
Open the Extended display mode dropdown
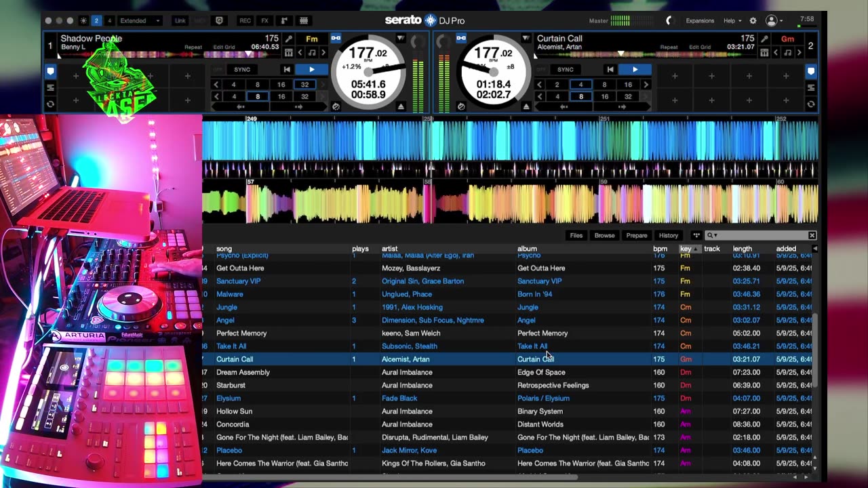tap(140, 20)
